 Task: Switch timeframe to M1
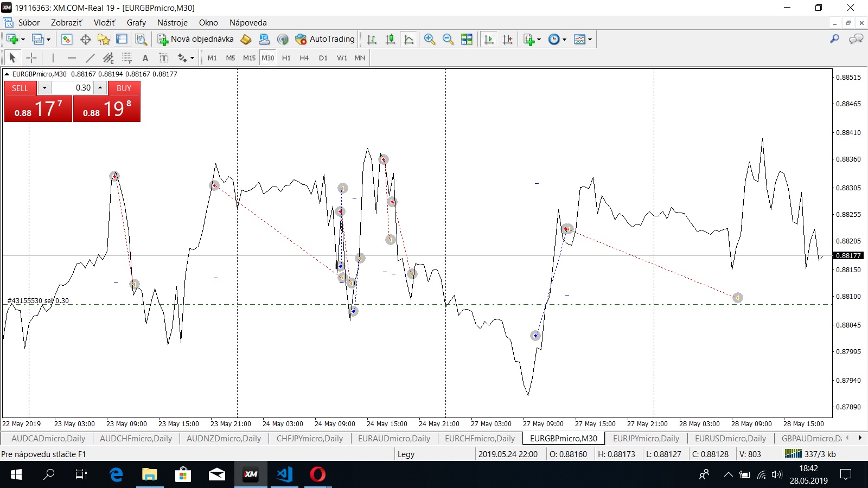pyautogui.click(x=212, y=57)
